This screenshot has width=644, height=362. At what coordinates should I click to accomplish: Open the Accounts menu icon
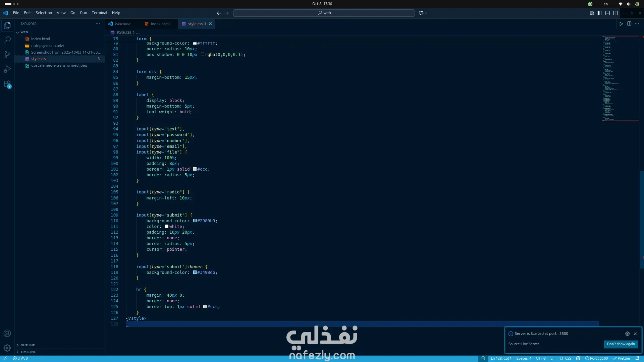click(7, 333)
